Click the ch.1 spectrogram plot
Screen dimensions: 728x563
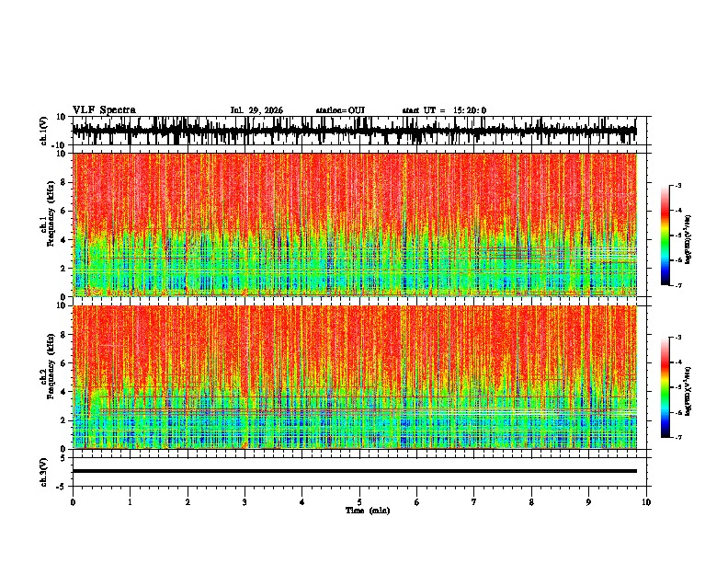(x=355, y=224)
